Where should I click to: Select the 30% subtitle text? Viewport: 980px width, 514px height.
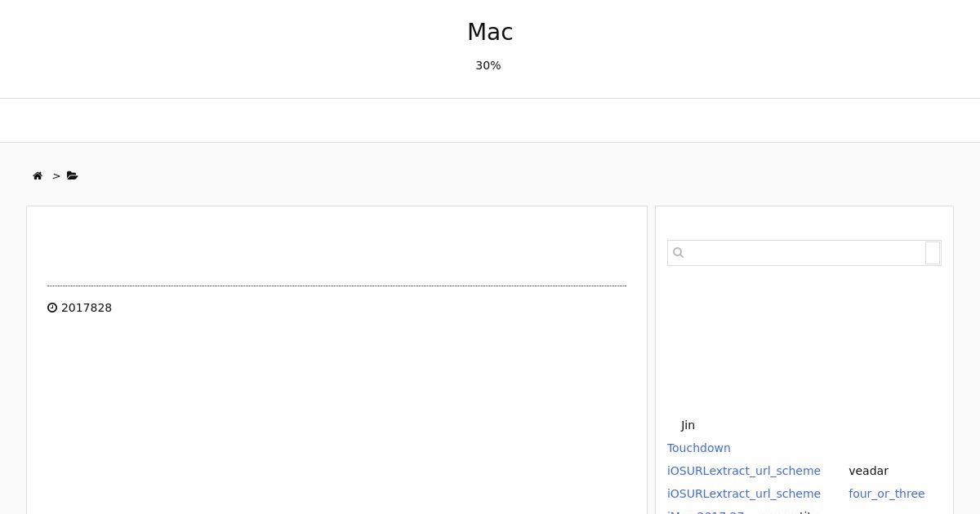488,65
